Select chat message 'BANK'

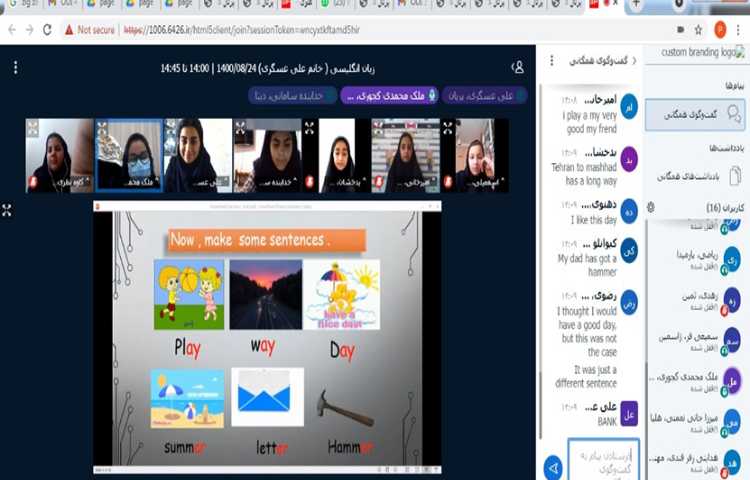(x=607, y=422)
